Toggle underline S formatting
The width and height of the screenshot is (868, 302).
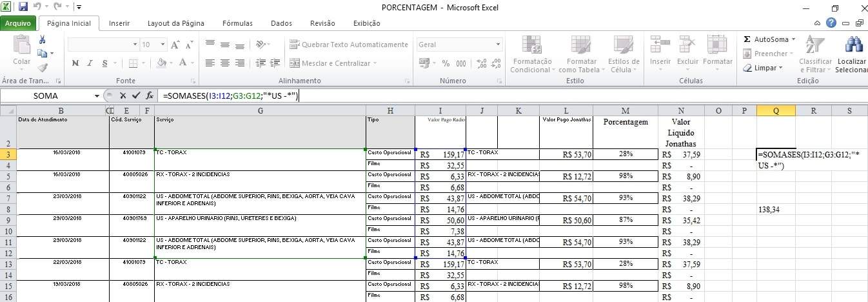[104, 63]
